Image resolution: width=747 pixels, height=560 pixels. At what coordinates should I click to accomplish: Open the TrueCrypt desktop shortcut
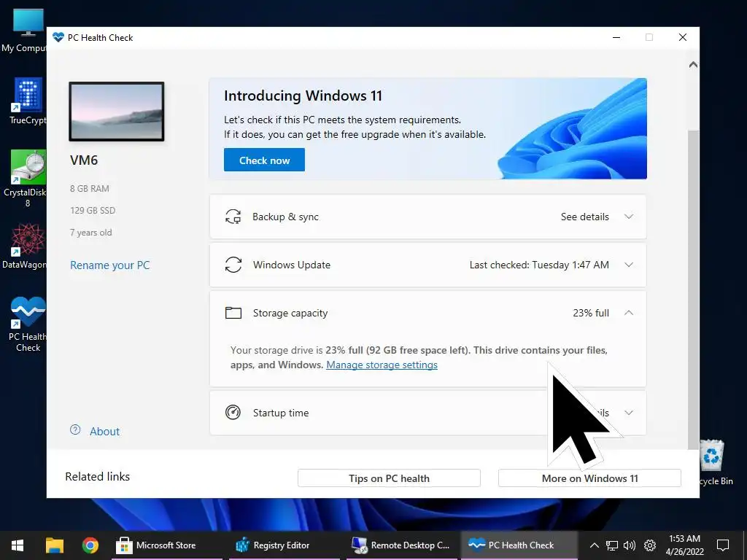(28, 101)
